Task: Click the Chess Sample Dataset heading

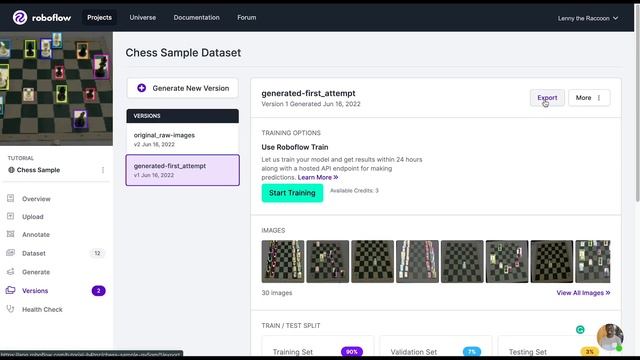Action: (183, 53)
